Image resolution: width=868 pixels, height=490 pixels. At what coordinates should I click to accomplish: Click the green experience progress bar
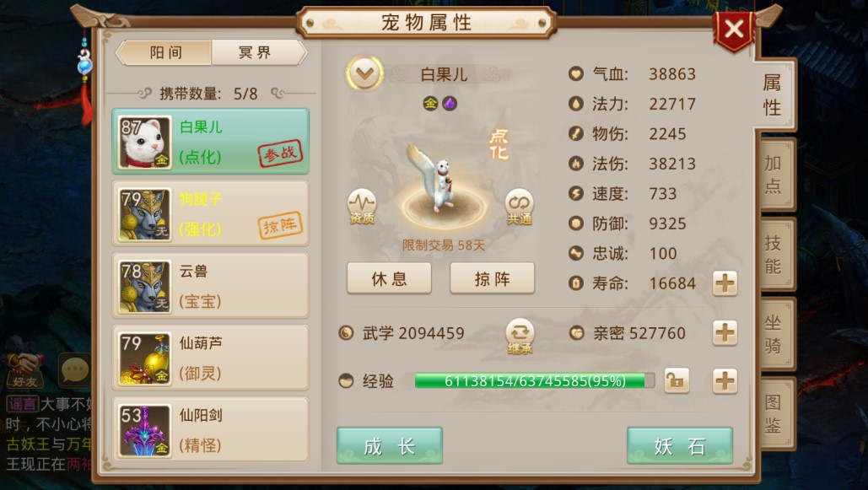tap(535, 381)
